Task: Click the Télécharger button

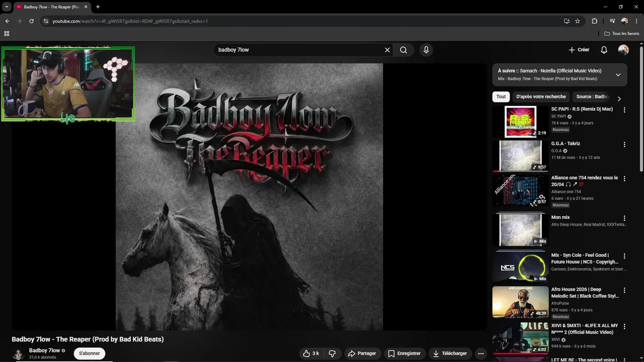Action: 450,353
